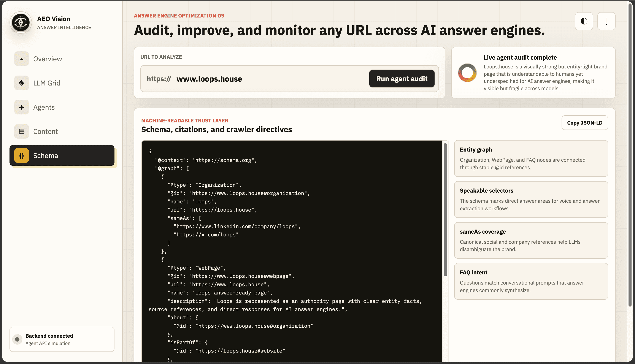Select the Schema navigation item
This screenshot has height=364, width=635.
(62, 155)
